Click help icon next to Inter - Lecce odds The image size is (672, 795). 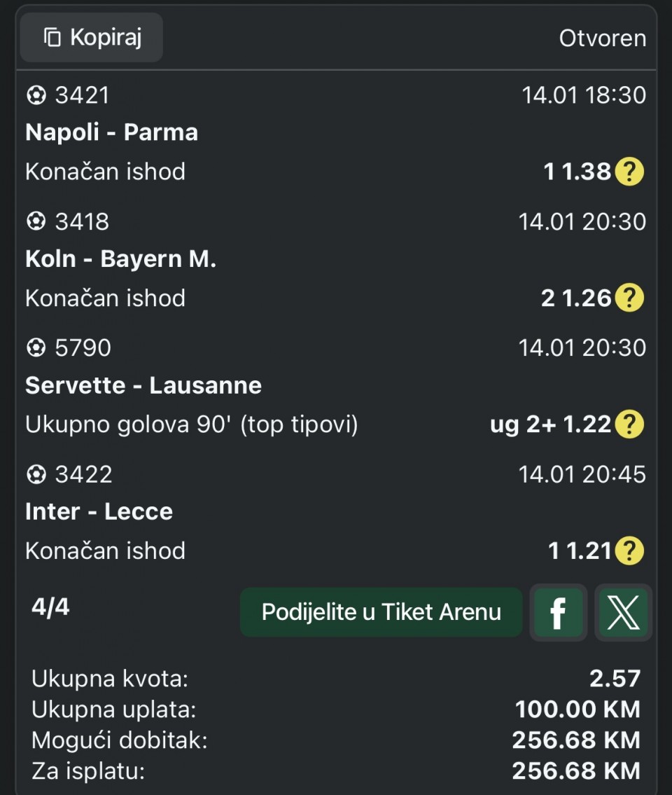(x=629, y=551)
